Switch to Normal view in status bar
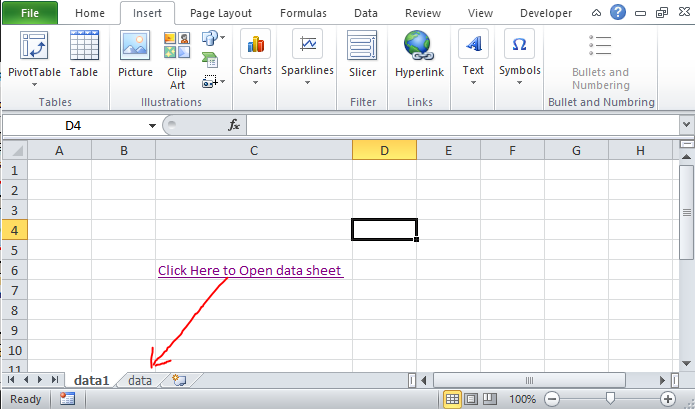 pos(452,399)
